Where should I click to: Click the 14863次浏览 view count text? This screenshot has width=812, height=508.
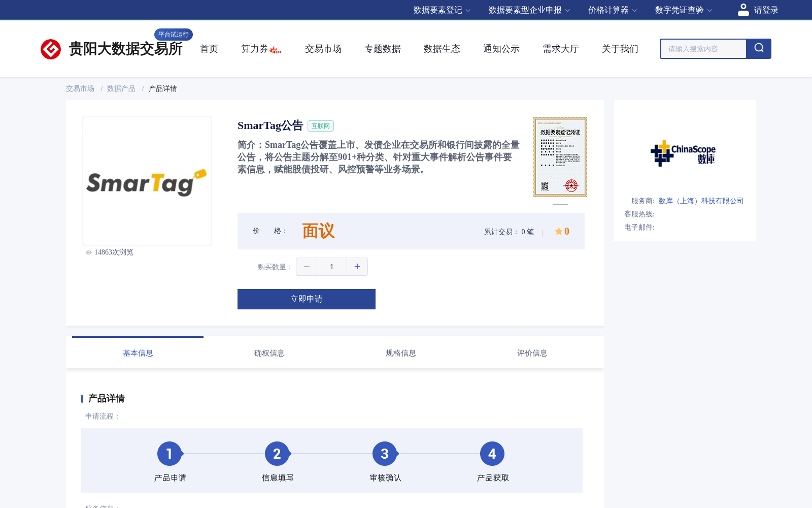tap(114, 252)
